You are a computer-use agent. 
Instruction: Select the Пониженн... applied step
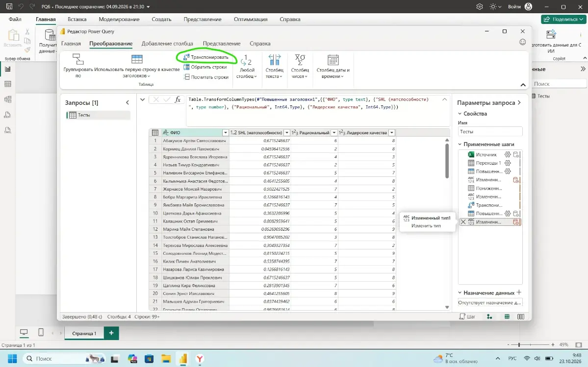[489, 188]
